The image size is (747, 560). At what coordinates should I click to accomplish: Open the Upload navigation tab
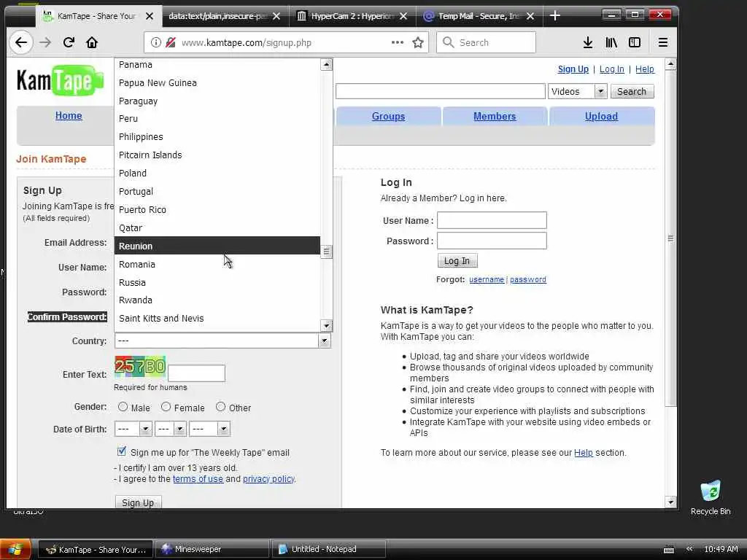601,116
